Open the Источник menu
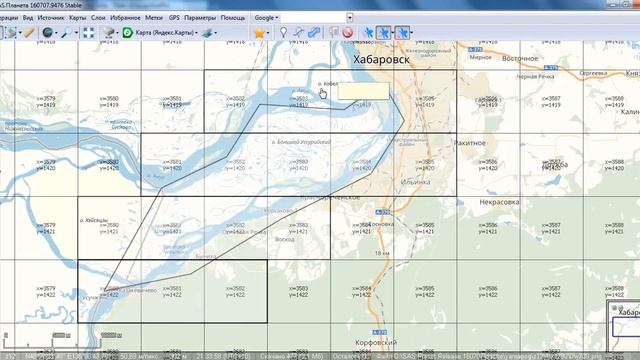 click(x=51, y=18)
